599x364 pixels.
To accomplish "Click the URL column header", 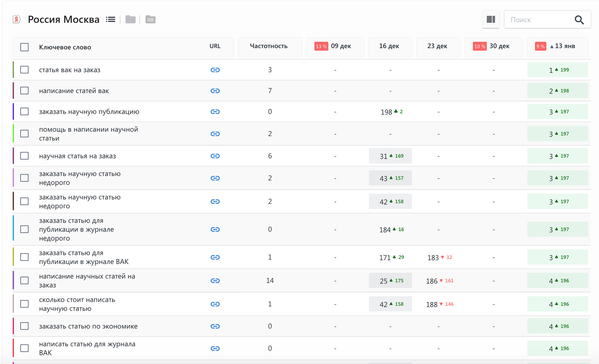I will click(x=215, y=46).
